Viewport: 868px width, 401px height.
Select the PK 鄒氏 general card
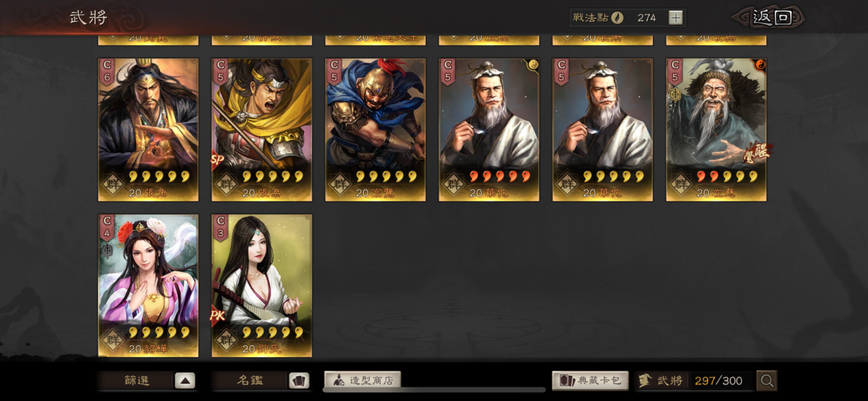262,285
